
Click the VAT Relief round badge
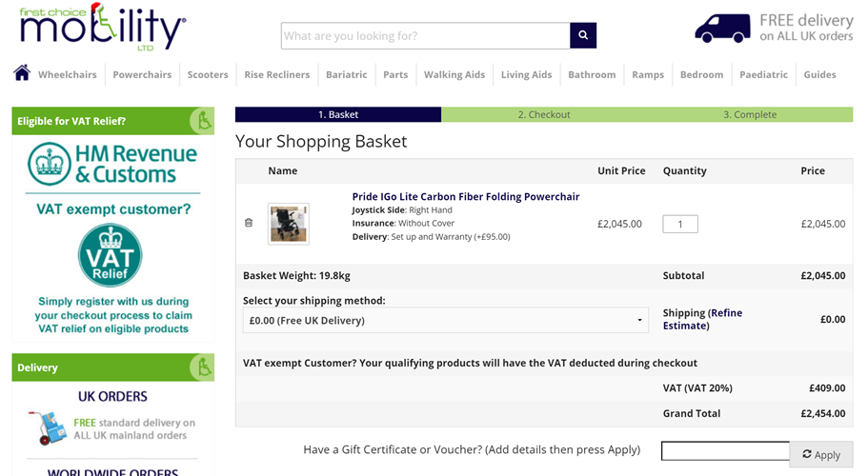(111, 255)
